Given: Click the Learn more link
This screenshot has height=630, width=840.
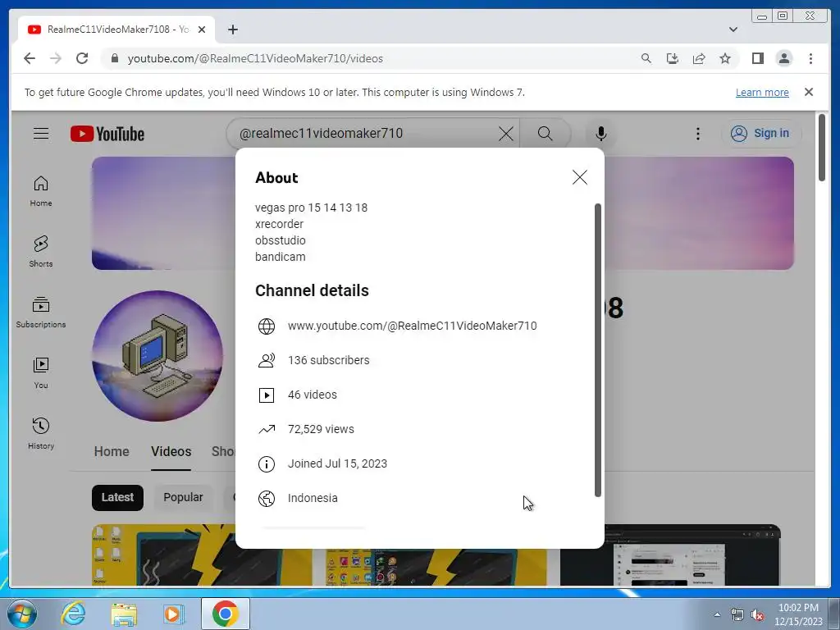Looking at the screenshot, I should point(762,92).
